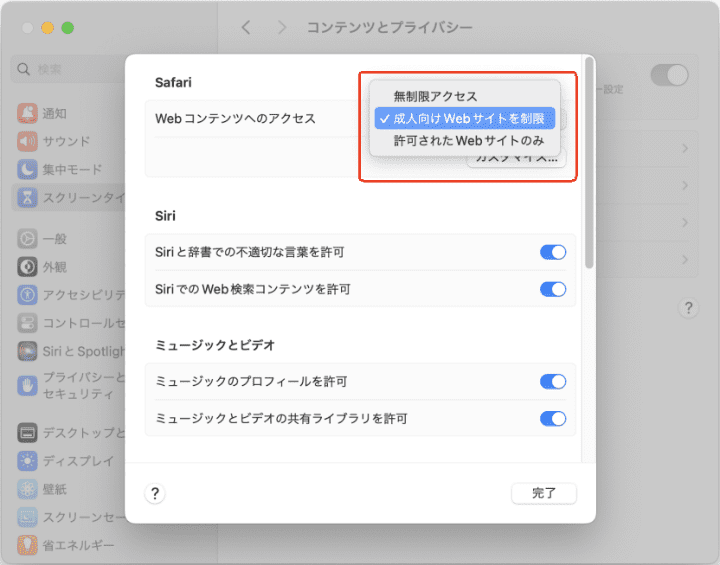Open 壁紙 wallpaper icon
This screenshot has width=720, height=565.
pyautogui.click(x=27, y=489)
